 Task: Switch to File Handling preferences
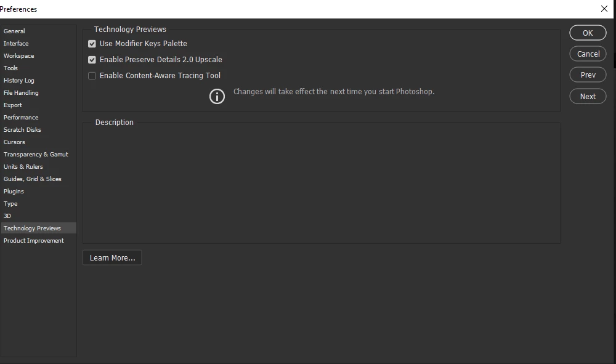click(38, 92)
